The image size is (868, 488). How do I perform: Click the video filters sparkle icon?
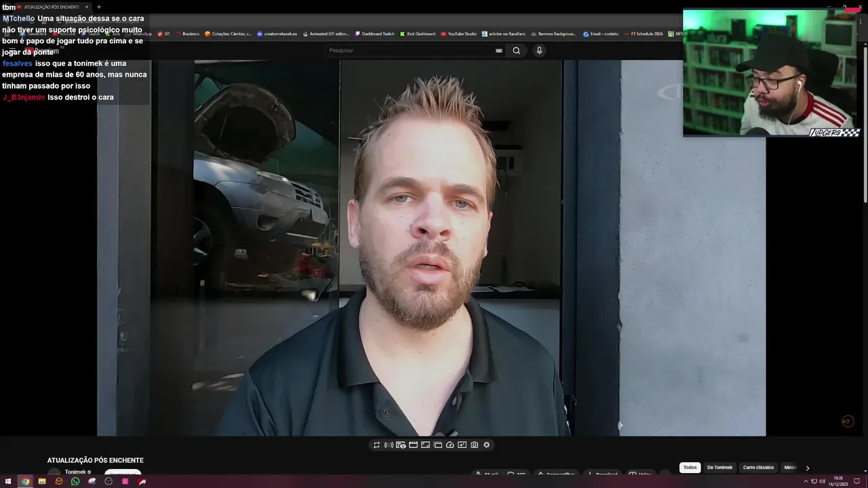tap(462, 445)
